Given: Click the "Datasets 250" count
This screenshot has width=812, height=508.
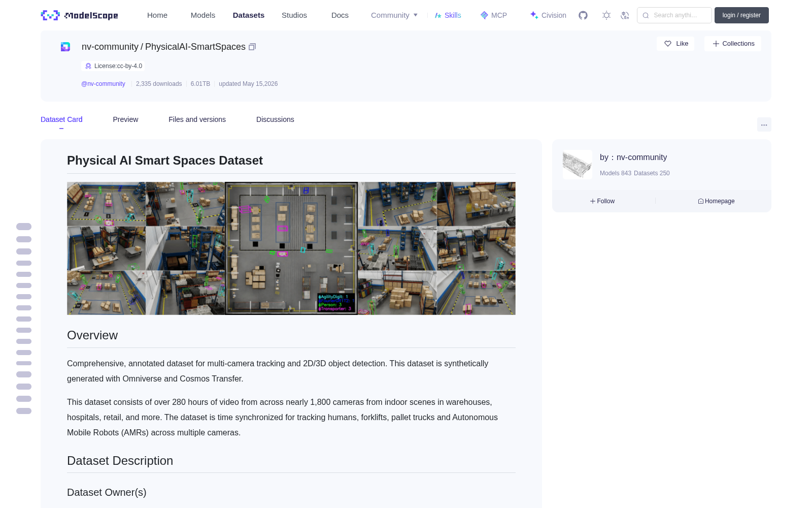Looking at the screenshot, I should click(x=652, y=173).
